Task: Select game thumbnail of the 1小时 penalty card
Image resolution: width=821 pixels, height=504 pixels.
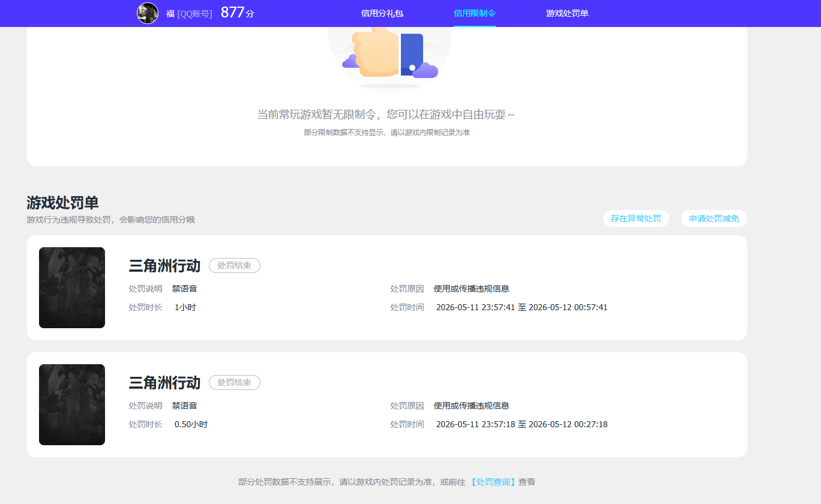Action: (72, 288)
